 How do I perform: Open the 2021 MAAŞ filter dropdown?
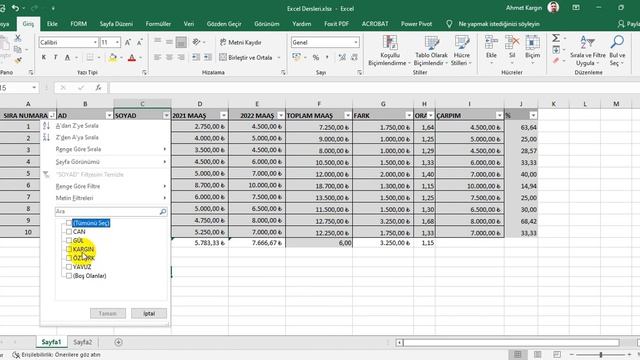pyautogui.click(x=223, y=116)
